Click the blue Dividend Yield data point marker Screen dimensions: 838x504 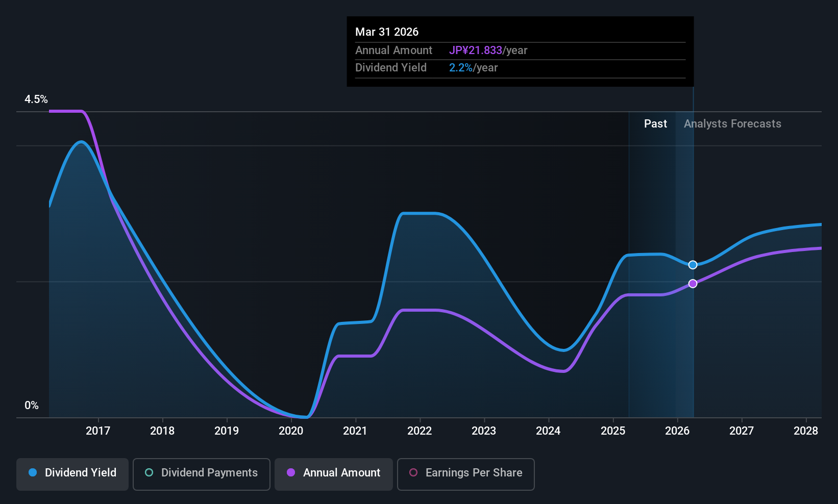pos(693,265)
